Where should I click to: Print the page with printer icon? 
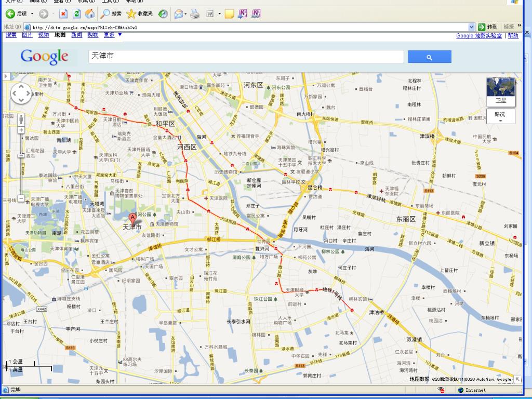point(195,14)
